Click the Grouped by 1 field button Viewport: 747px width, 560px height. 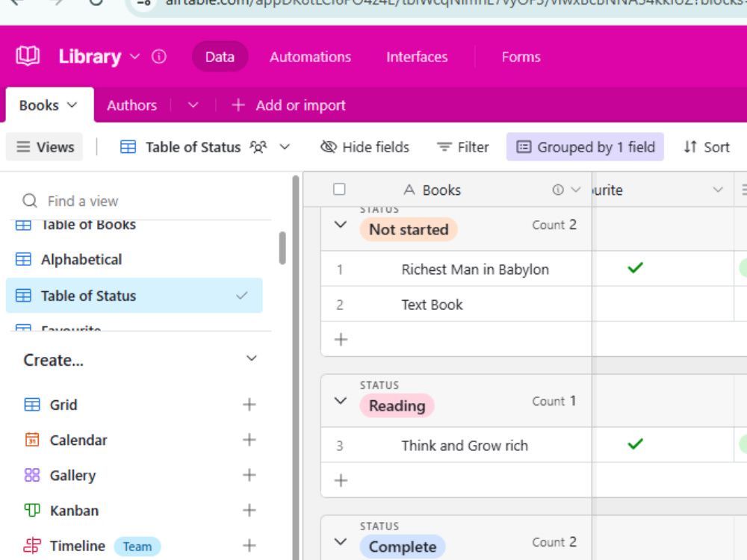(585, 147)
